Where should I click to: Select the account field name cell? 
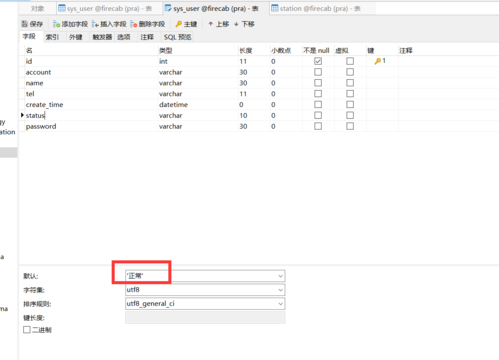[x=92, y=72]
